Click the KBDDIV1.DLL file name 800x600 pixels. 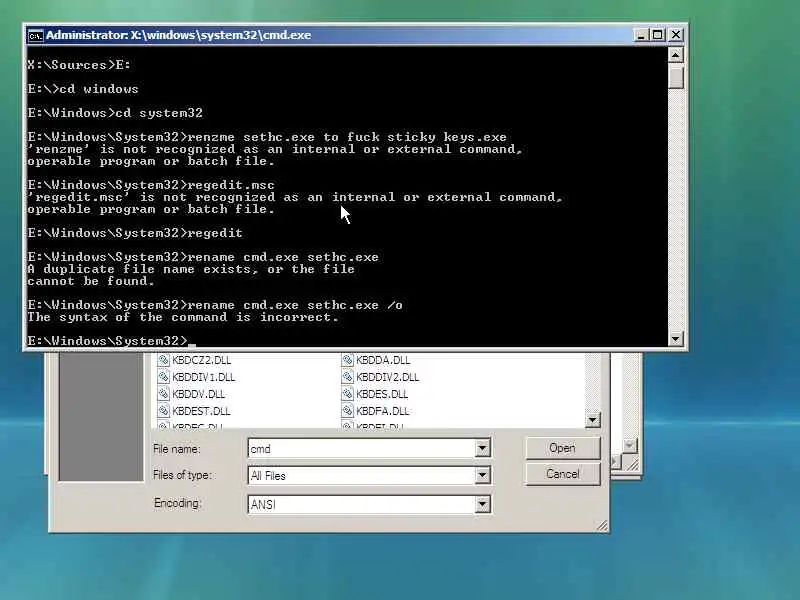click(204, 378)
